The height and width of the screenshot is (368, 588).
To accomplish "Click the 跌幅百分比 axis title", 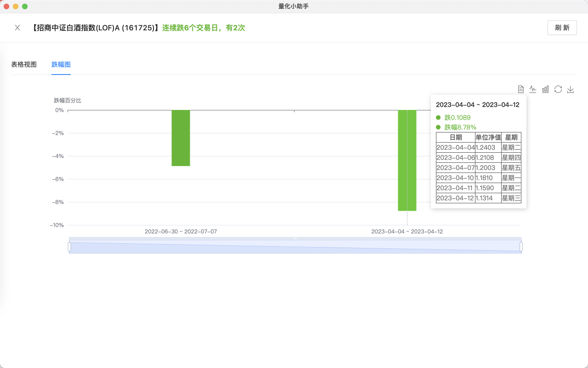I will point(68,100).
